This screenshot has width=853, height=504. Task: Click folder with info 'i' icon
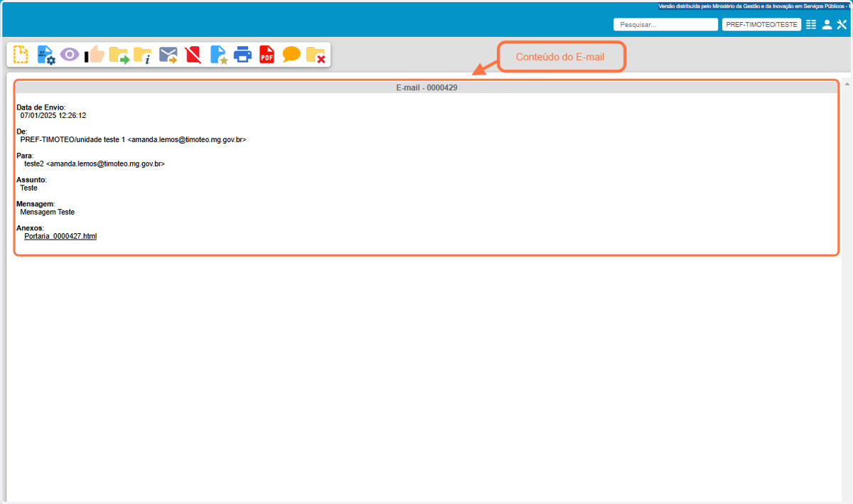pos(143,55)
